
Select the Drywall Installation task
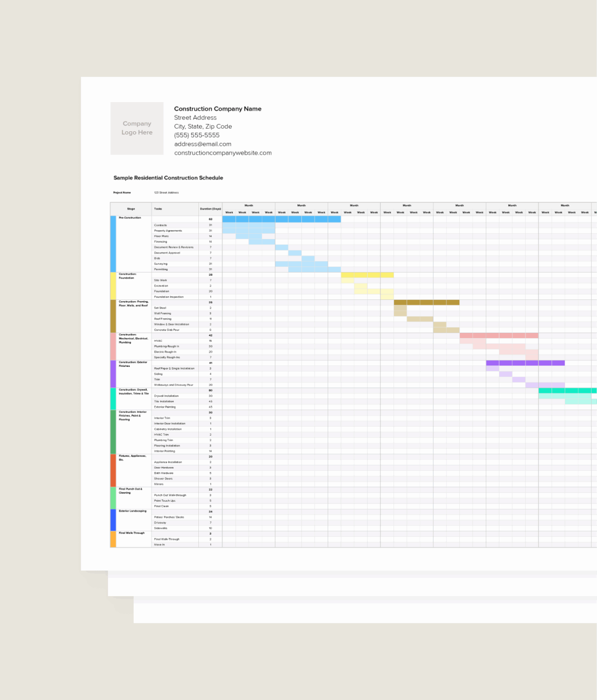tap(166, 396)
